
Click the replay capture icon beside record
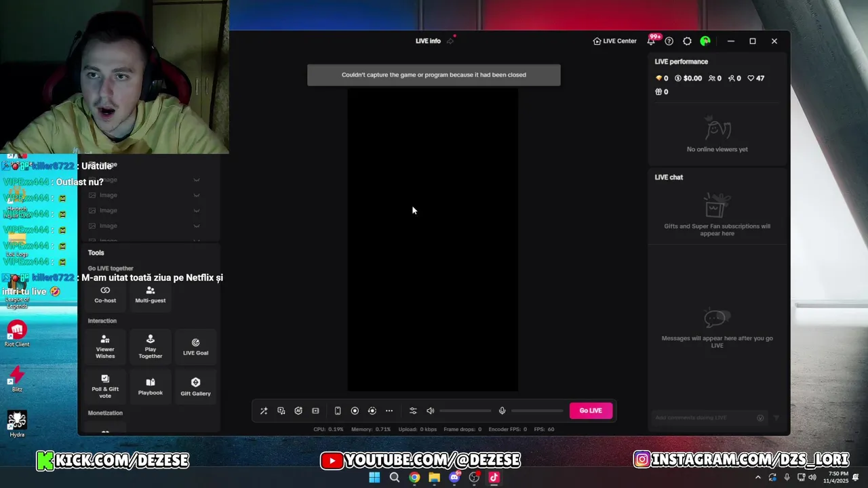point(372,411)
